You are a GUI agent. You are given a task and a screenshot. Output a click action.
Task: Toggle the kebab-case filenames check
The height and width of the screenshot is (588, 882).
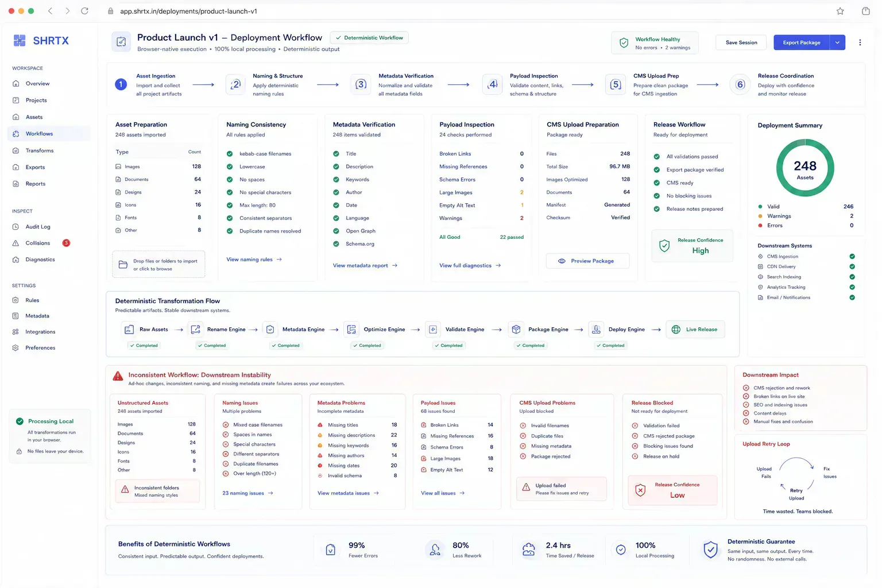[230, 154]
